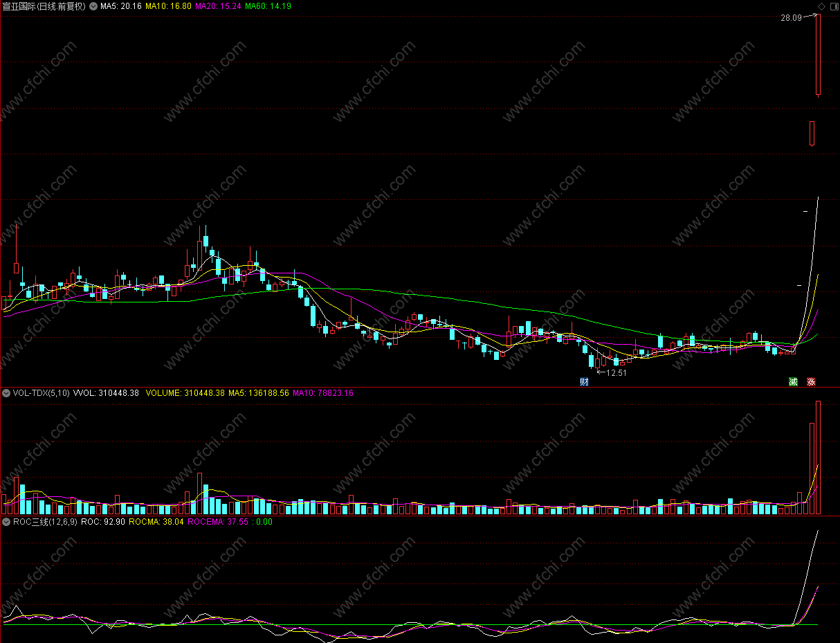
Task: Click volume MA5: 136188.56 label
Action: point(259,392)
